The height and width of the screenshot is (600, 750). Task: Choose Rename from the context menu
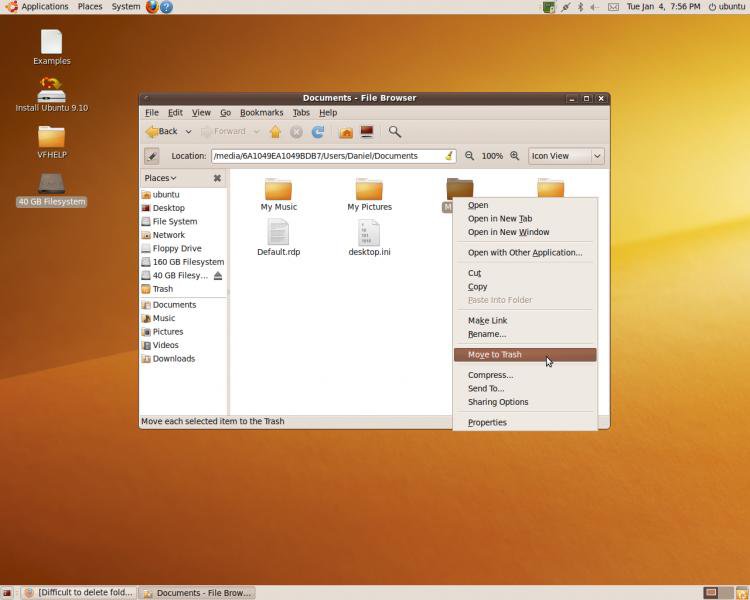coord(525,334)
